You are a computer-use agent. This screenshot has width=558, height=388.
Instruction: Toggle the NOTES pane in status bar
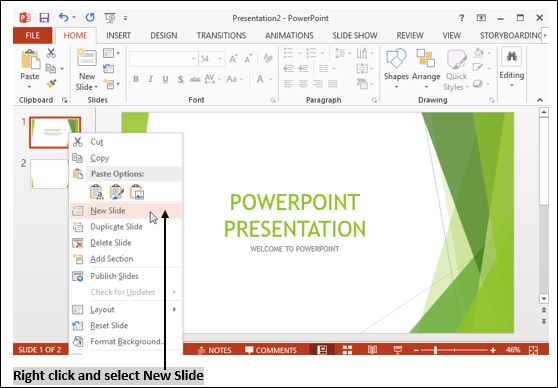point(214,350)
